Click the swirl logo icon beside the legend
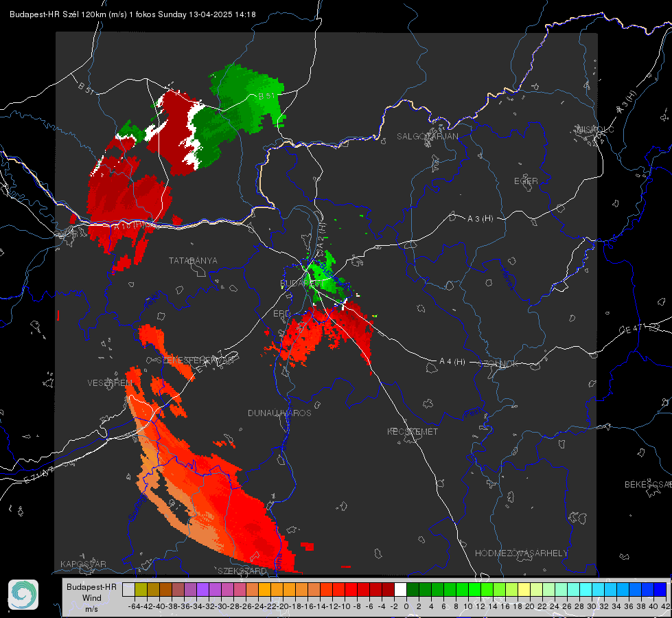 [23, 595]
